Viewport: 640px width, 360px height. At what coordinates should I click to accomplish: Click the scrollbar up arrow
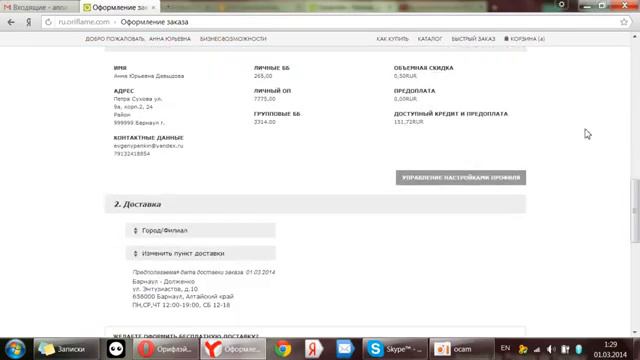(635, 37)
